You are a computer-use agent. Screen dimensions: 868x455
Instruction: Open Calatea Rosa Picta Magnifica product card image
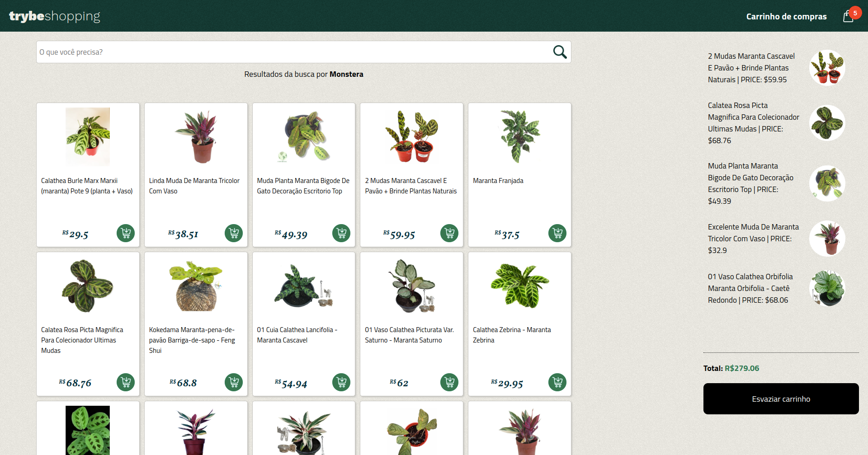[x=88, y=286]
